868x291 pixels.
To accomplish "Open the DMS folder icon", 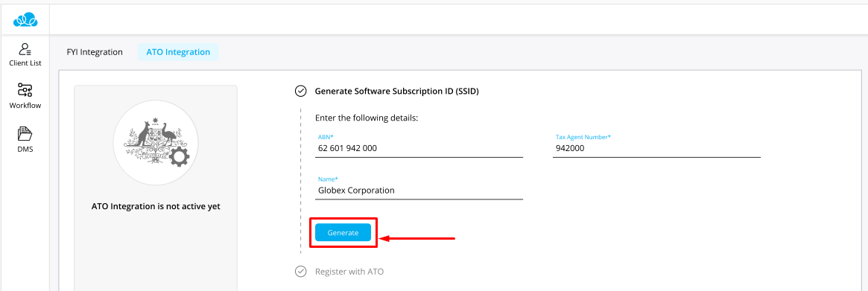I will click(x=25, y=133).
